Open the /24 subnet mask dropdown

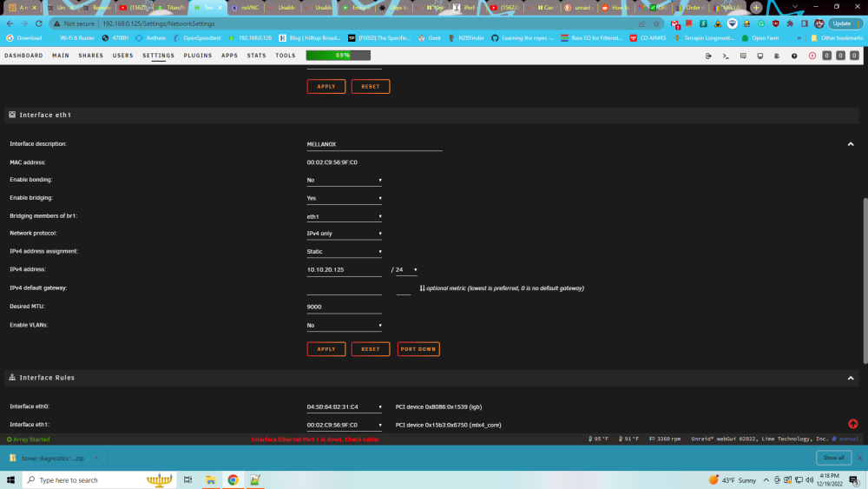[406, 270]
